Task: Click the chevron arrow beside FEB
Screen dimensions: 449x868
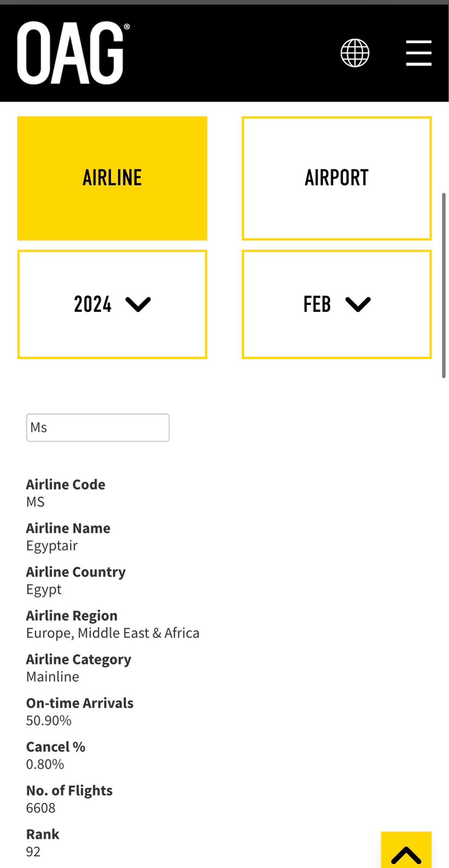Action: (358, 304)
